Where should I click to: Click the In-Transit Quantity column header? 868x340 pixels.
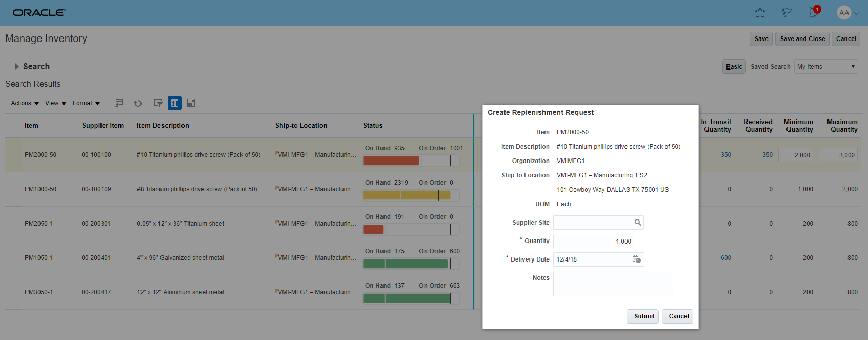tap(716, 126)
